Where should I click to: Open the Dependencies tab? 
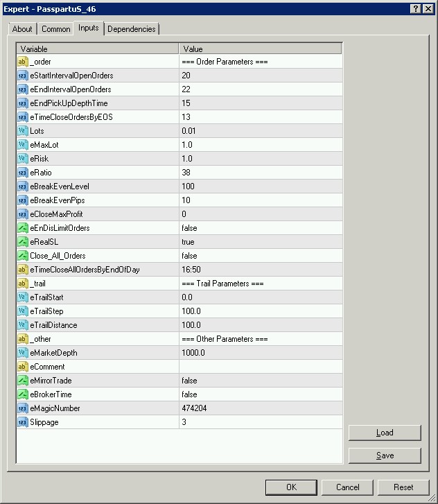tap(132, 29)
